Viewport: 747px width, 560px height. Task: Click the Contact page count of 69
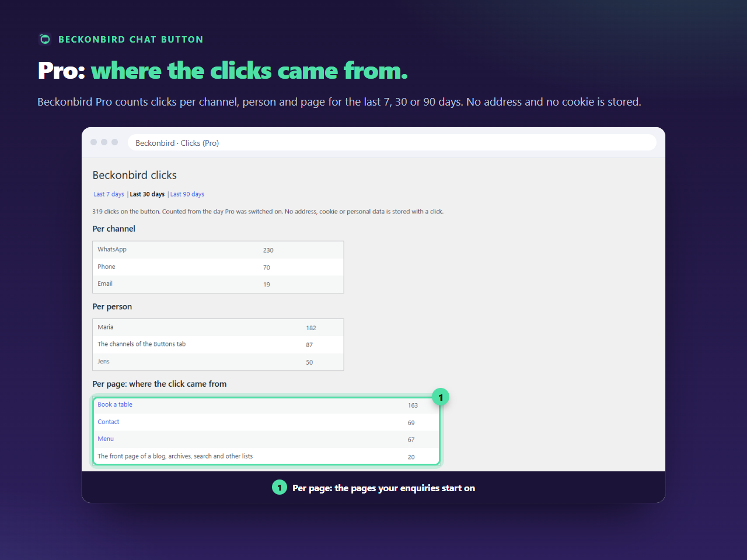click(411, 422)
